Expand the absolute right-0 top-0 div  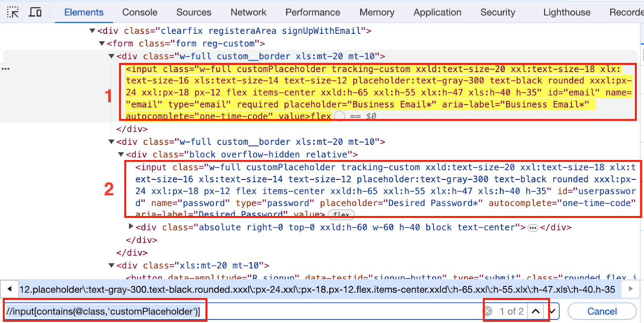coord(131,226)
